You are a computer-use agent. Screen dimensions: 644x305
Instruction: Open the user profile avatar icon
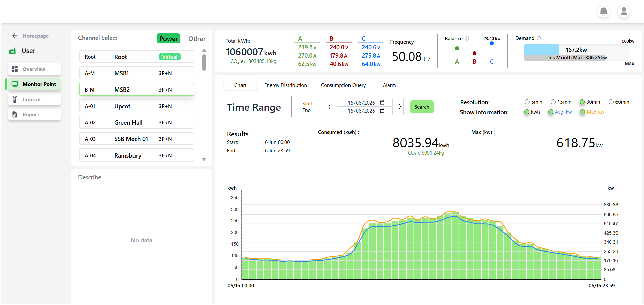click(x=624, y=11)
